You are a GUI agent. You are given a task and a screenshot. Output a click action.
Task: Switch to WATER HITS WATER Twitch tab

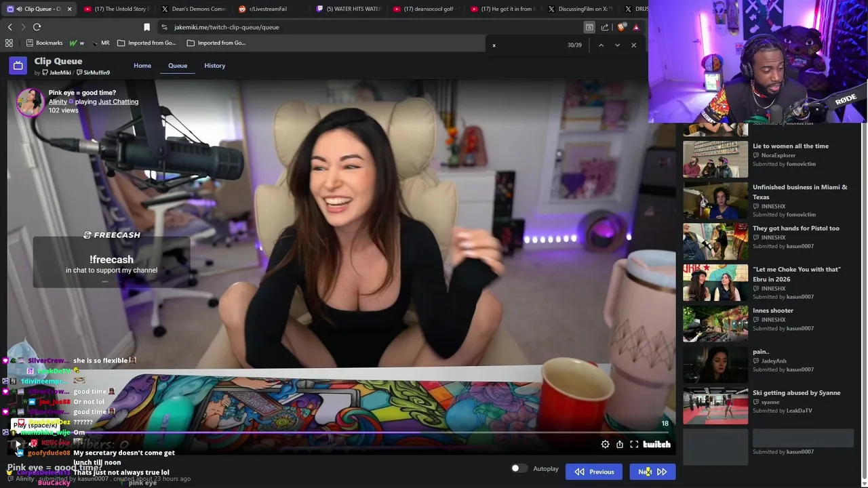tap(349, 9)
